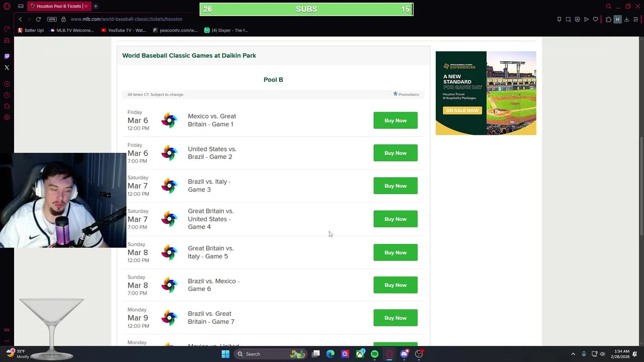Image resolution: width=644 pixels, height=362 pixels.
Task: Open a new browser tab
Action: tap(96, 6)
